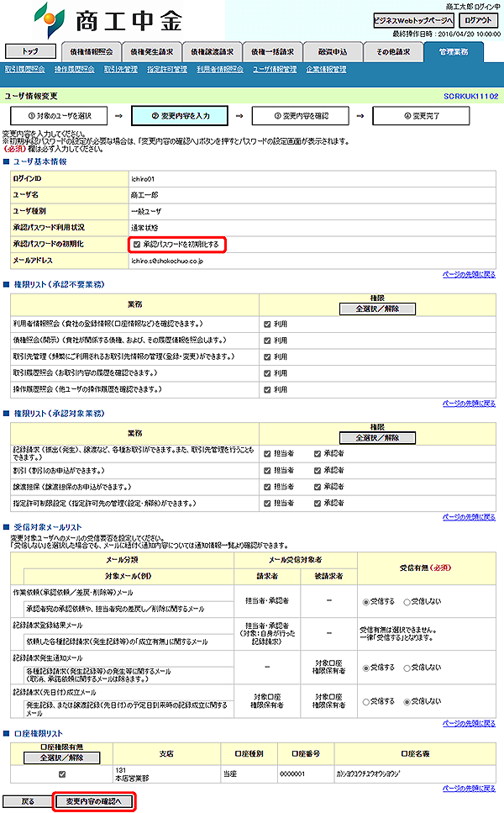This screenshot has height=813, width=504.
Task: Open 取引履歴照会 submenu link
Action: 25,69
